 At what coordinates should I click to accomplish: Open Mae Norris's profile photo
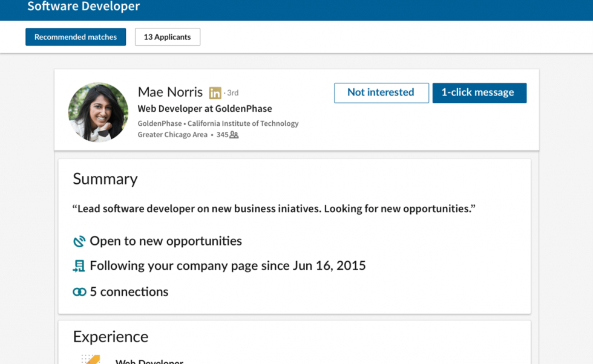pos(98,112)
